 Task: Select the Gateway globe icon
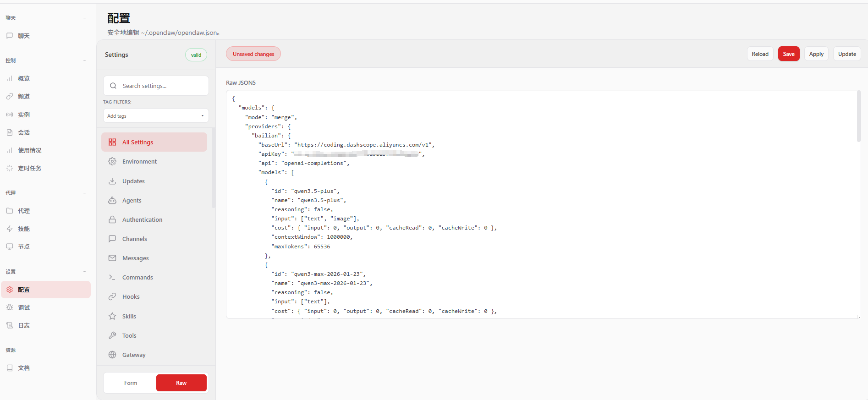112,355
